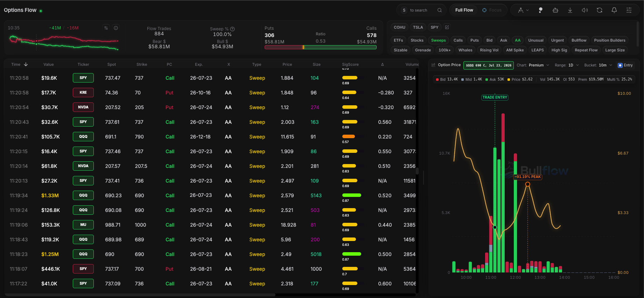Image resolution: width=644 pixels, height=298 pixels.
Task: Enable the Unusual filter chip
Action: tap(536, 40)
